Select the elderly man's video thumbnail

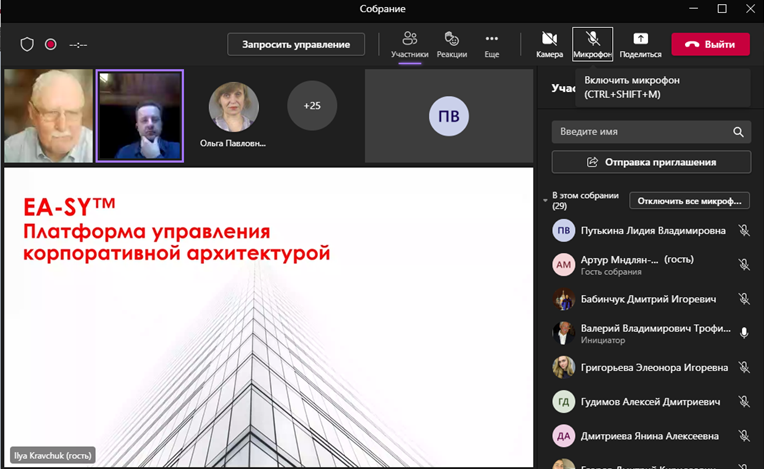[48, 115]
